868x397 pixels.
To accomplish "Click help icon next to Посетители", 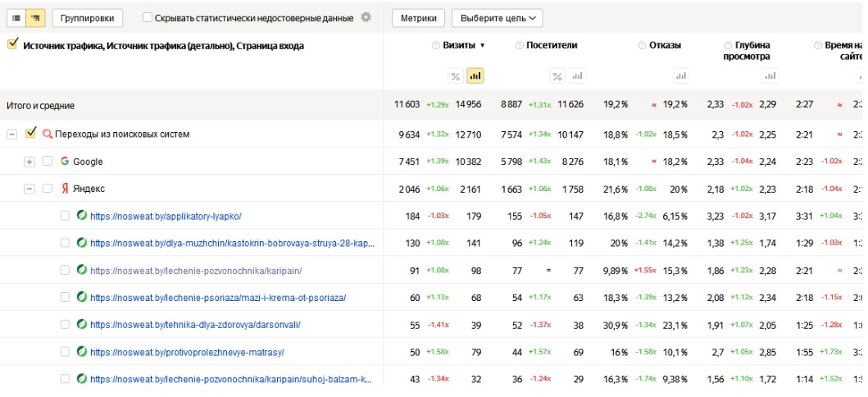I will click(x=519, y=46).
